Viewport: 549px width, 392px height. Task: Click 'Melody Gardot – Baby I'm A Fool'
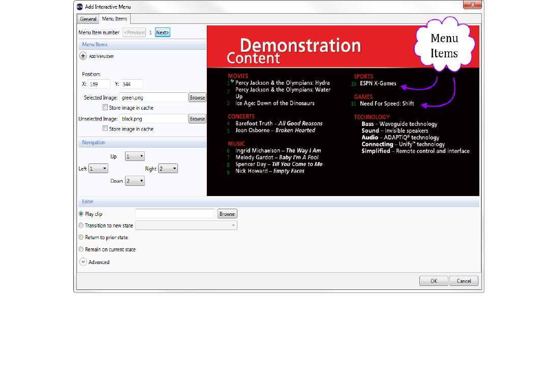pos(277,157)
